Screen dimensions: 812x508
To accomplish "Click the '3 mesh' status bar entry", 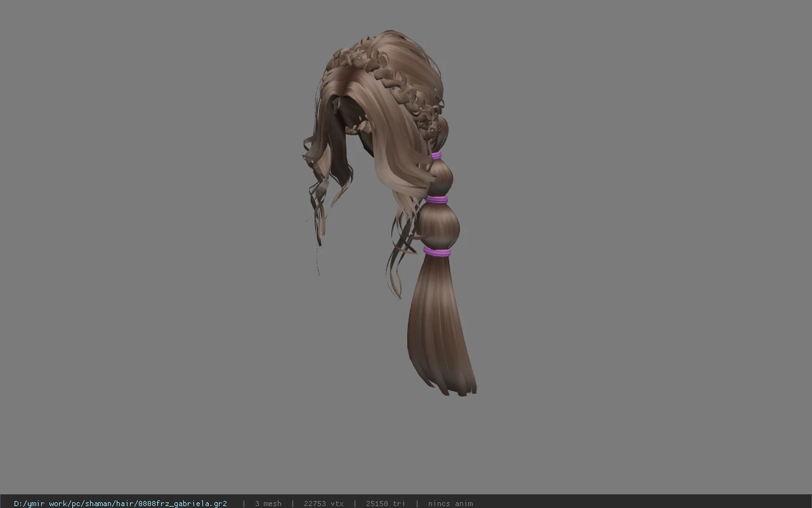I will (268, 504).
